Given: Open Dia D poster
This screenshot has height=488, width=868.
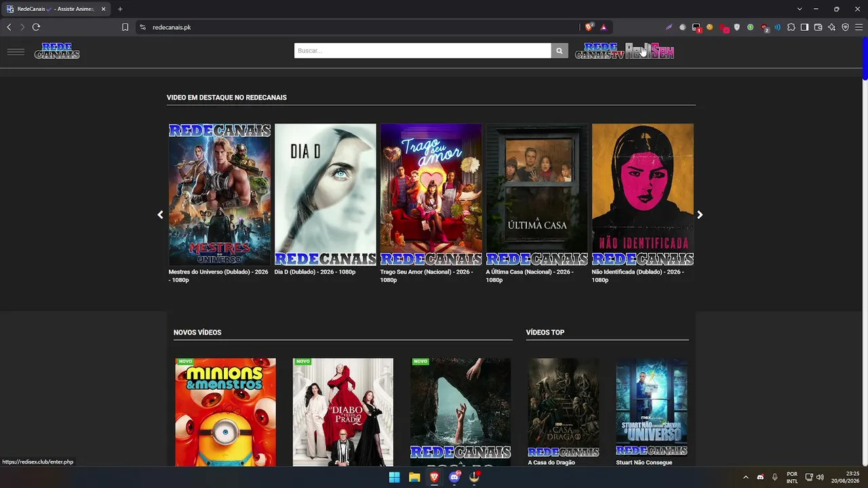Looking at the screenshot, I should pos(325,195).
